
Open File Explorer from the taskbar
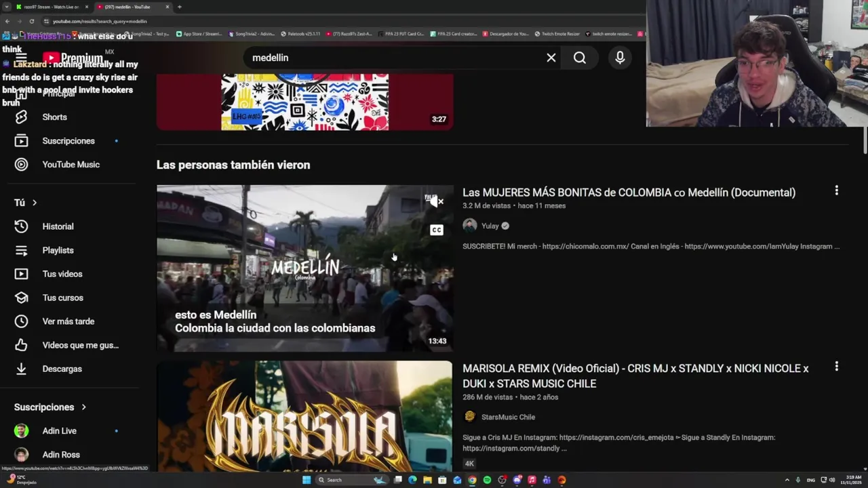(427, 480)
